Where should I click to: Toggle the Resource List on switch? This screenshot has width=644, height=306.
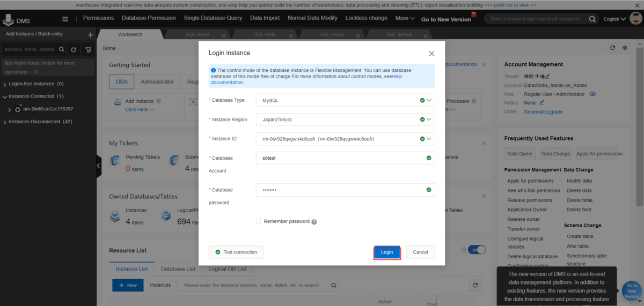pyautogui.click(x=477, y=250)
